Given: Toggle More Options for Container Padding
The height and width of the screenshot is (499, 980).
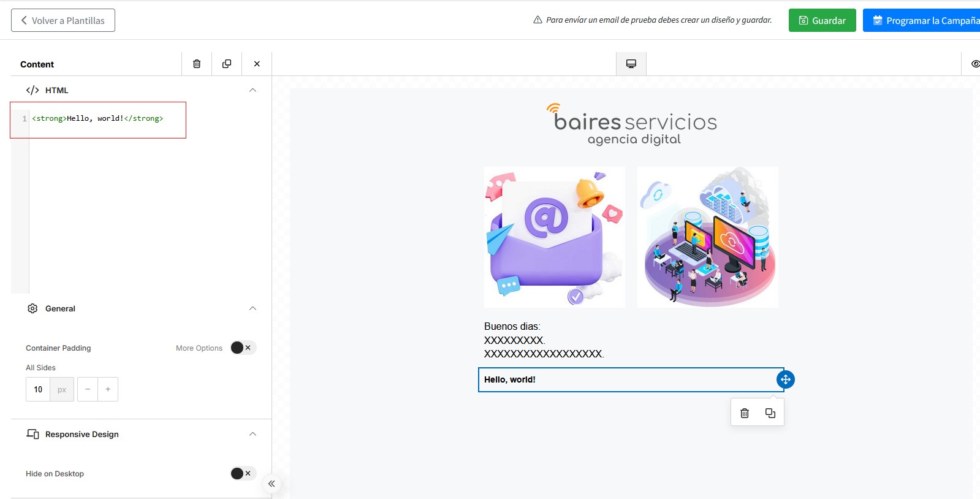Looking at the screenshot, I should pos(243,348).
